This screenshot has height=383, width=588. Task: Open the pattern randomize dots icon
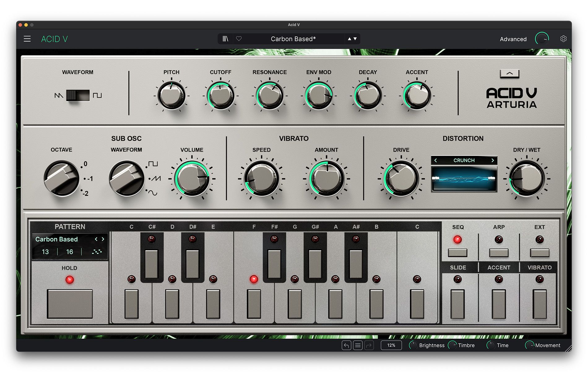pyautogui.click(x=97, y=252)
